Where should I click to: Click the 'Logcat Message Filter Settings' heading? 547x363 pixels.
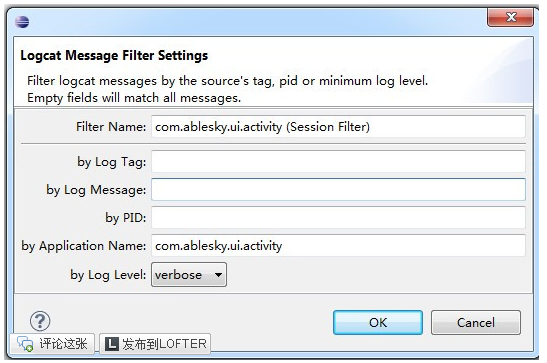tap(114, 55)
